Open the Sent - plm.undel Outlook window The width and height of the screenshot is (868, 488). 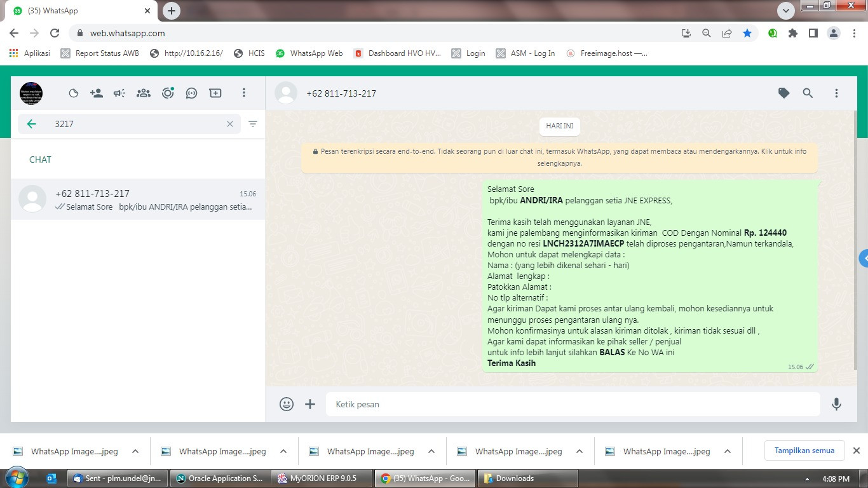tap(118, 478)
